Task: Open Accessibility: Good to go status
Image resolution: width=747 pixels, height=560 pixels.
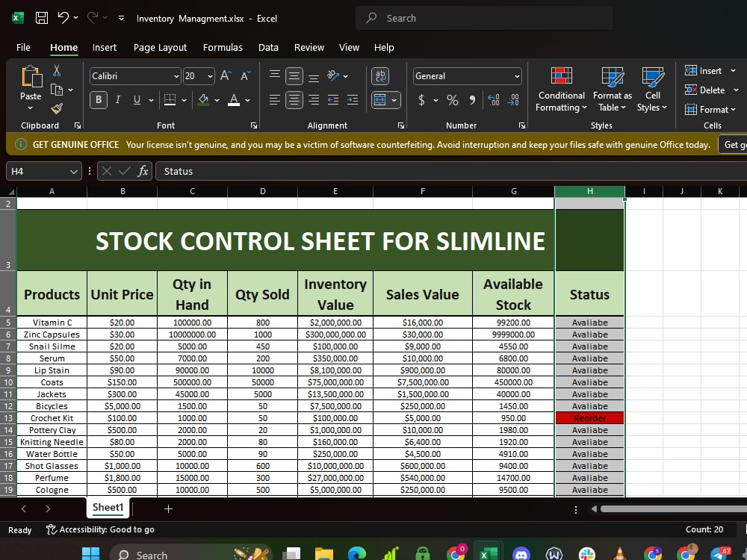Action: [x=100, y=529]
